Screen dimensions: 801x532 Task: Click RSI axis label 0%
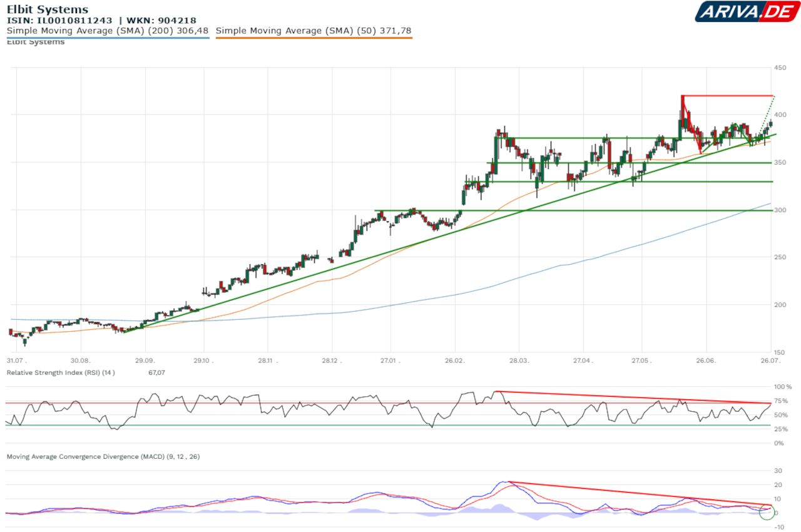coord(780,444)
